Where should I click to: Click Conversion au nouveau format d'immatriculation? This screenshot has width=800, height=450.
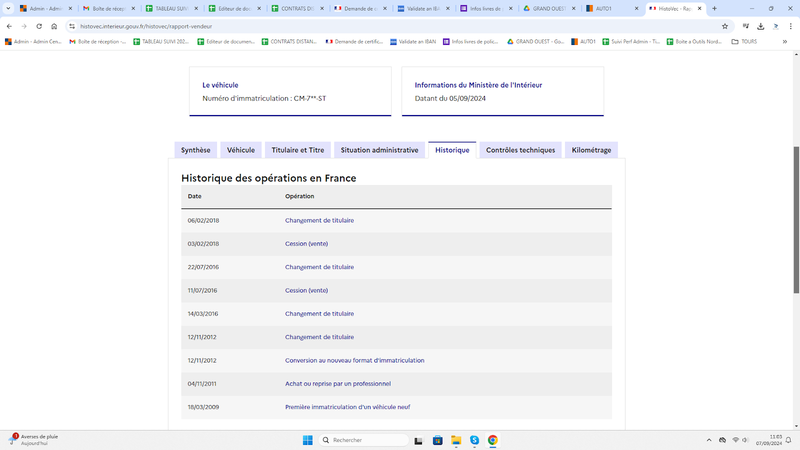tap(355, 360)
